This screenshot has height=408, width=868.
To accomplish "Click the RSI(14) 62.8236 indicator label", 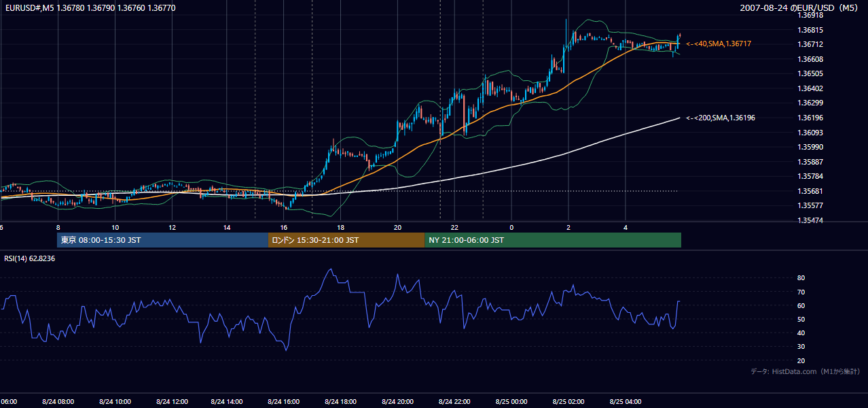I will 30,258.
